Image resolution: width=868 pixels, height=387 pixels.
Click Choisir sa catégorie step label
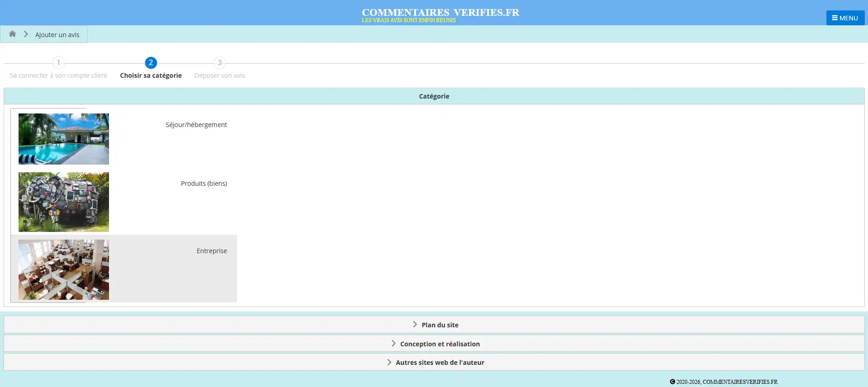point(151,76)
